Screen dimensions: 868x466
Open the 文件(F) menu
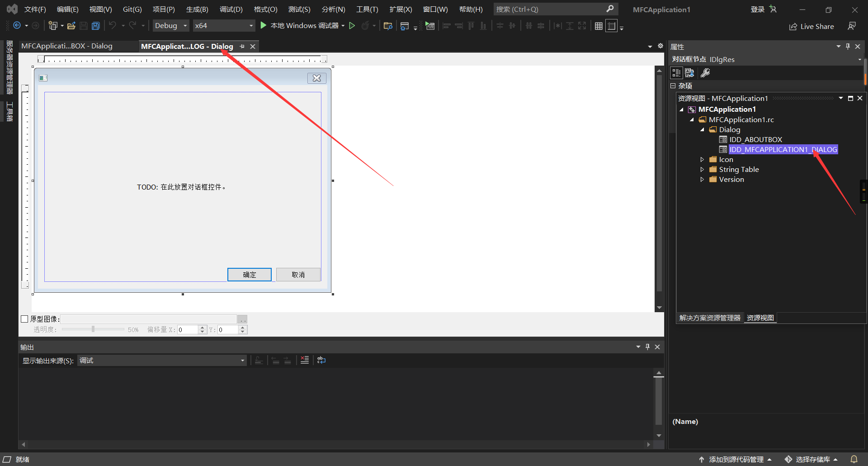point(35,9)
